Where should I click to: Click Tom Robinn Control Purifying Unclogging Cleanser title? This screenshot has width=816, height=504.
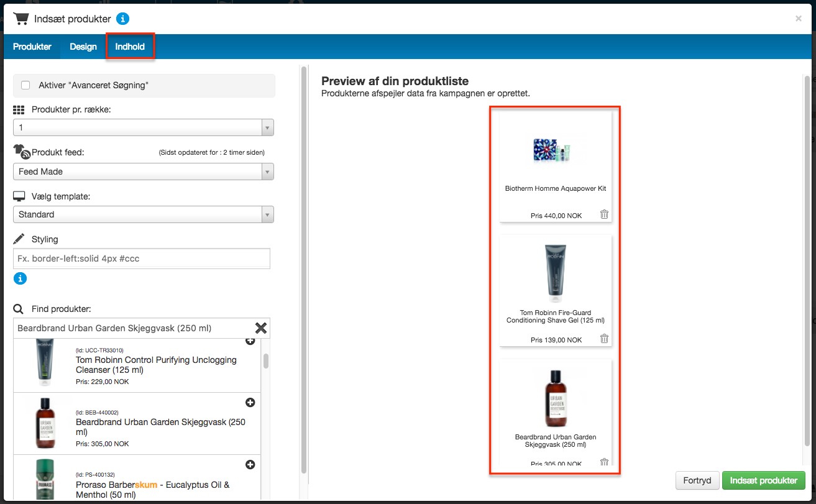156,365
